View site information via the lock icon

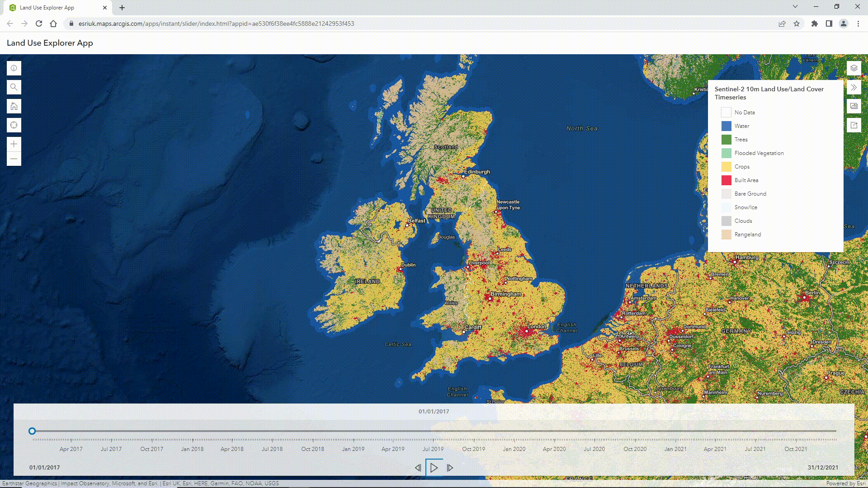[71, 23]
